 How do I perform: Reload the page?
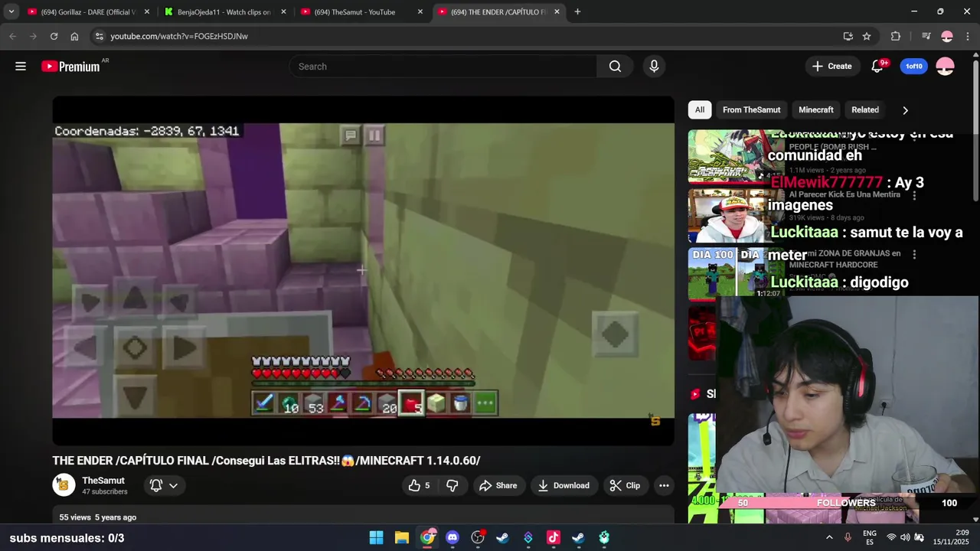[x=54, y=36]
